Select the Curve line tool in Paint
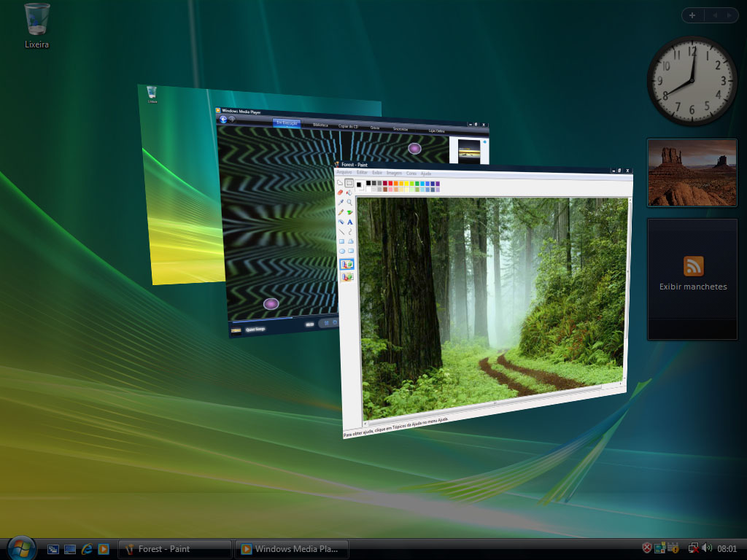Screen dimensions: 747x560 click(x=349, y=230)
